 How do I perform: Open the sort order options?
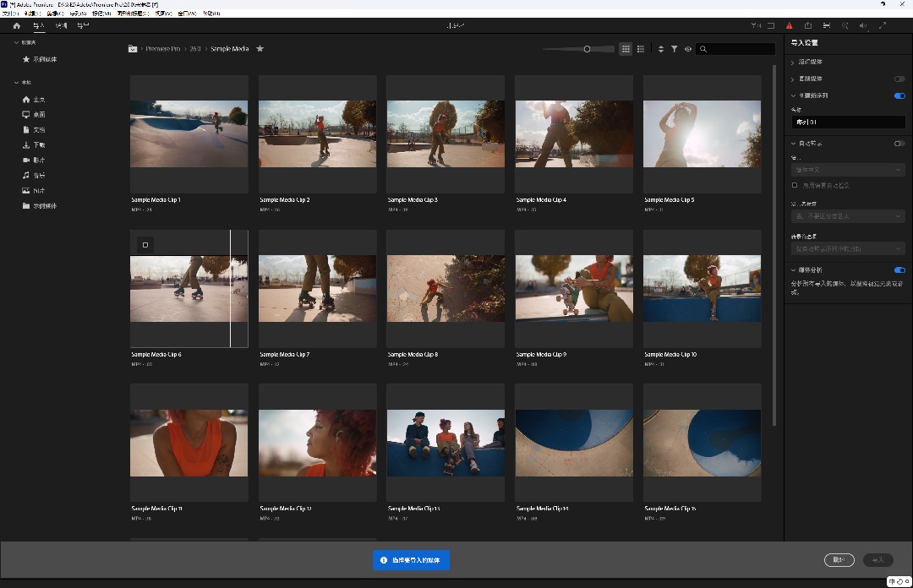[661, 49]
